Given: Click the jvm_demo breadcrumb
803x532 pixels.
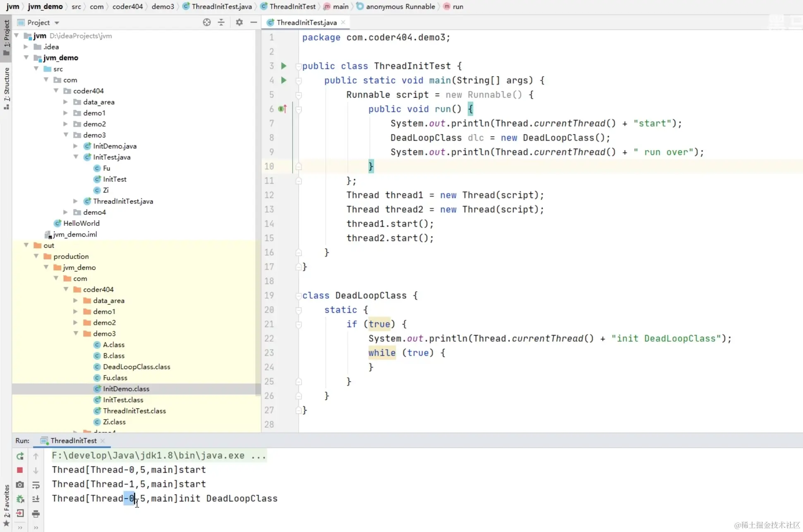Looking at the screenshot, I should pos(45,6).
